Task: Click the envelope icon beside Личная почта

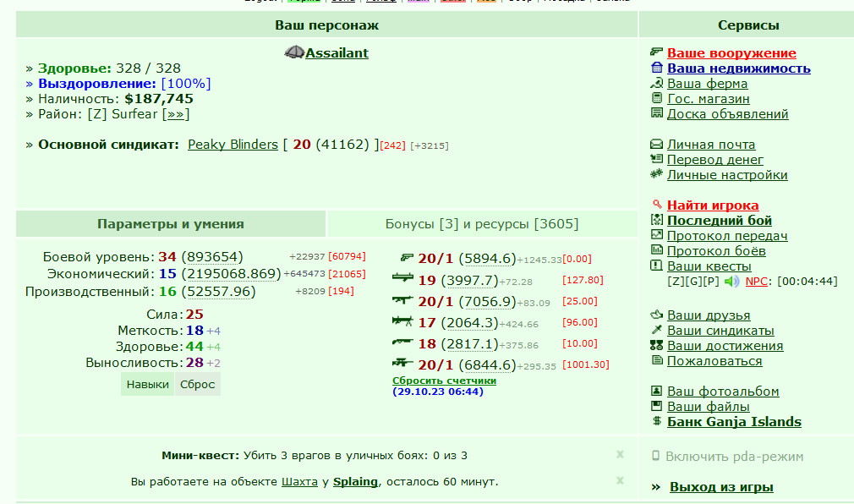Action: pyautogui.click(x=656, y=144)
